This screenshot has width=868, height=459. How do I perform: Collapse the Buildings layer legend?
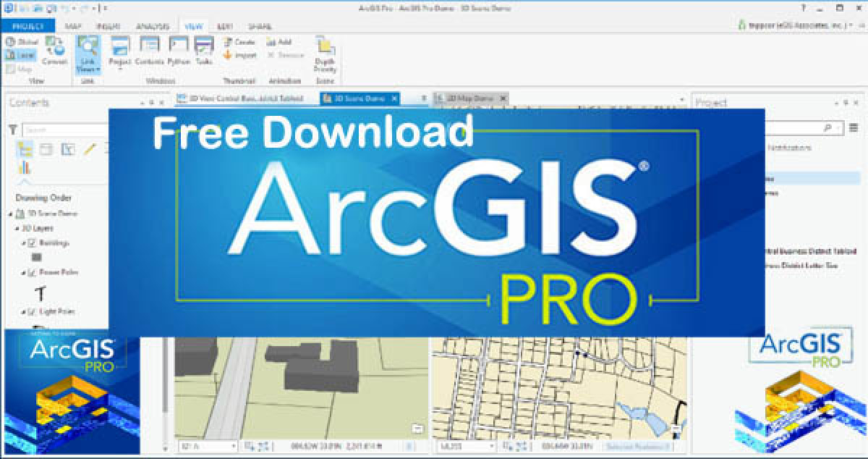23,243
